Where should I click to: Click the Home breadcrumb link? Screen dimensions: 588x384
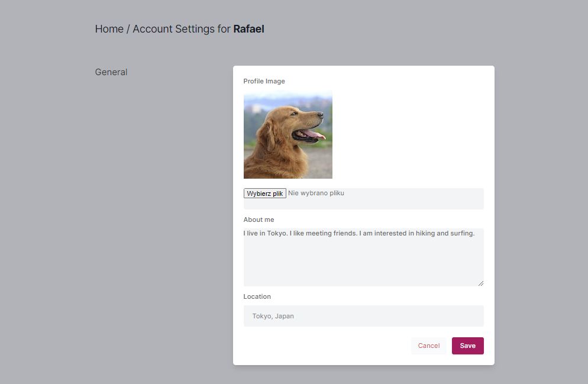[x=109, y=28]
